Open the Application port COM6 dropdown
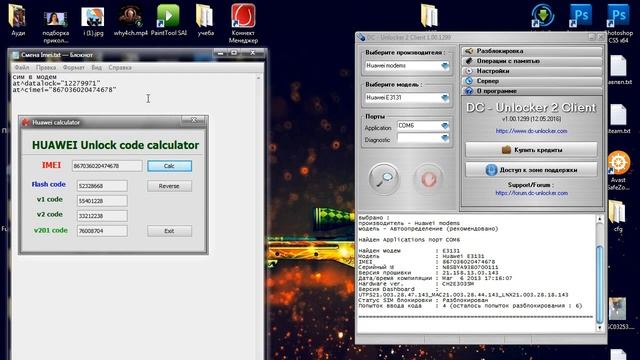 click(x=444, y=126)
